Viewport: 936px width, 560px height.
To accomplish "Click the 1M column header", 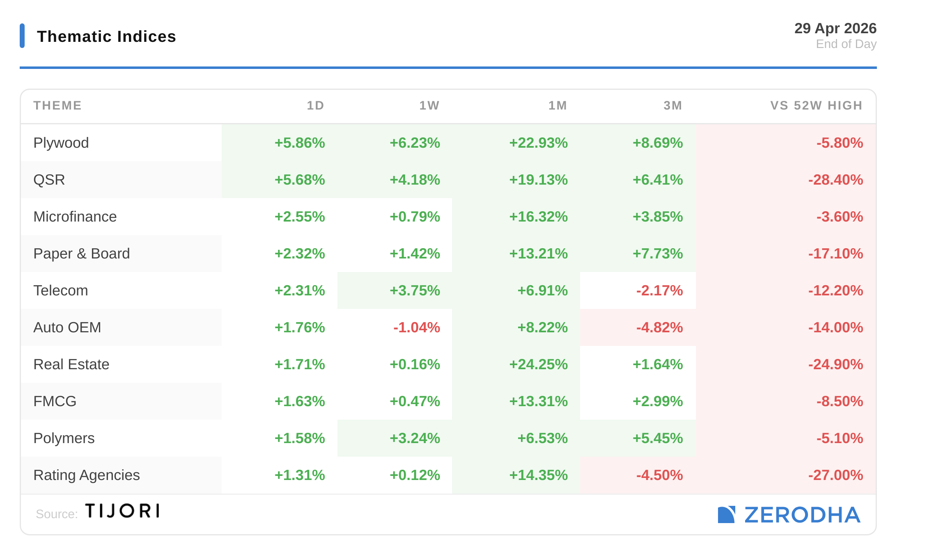I will pyautogui.click(x=557, y=105).
